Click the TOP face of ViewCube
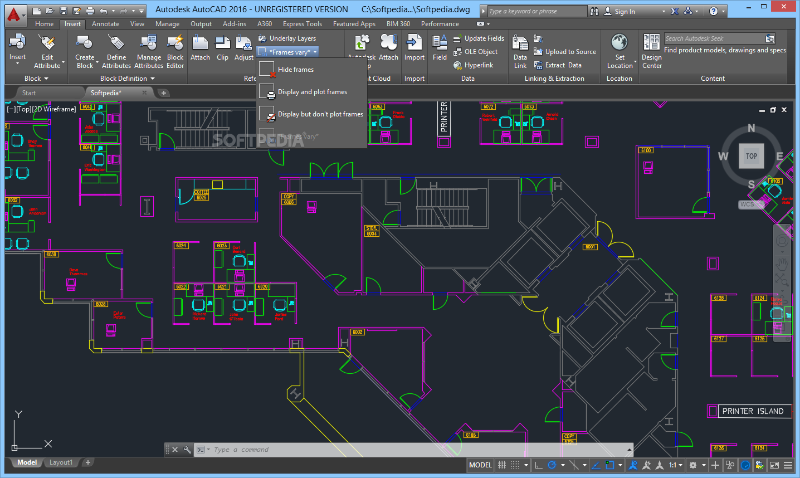The height and width of the screenshot is (478, 800). (x=750, y=156)
